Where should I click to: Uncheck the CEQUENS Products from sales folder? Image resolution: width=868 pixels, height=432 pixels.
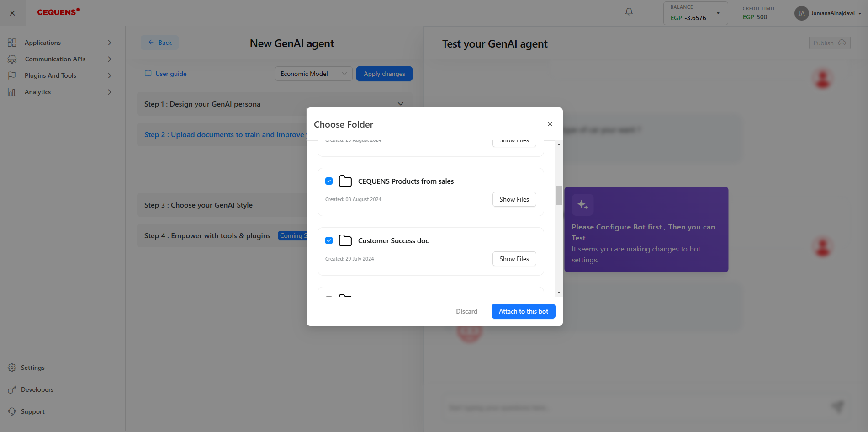tap(329, 181)
